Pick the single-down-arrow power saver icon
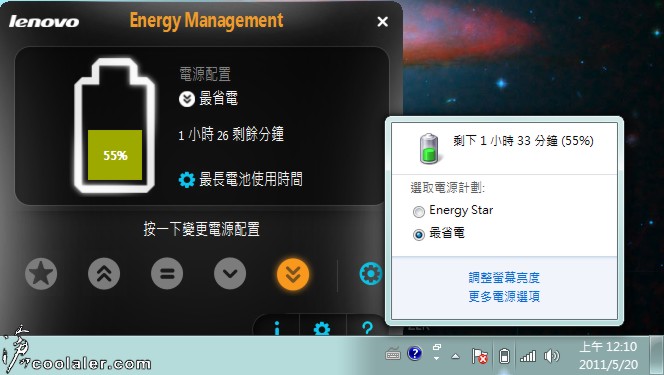Screen dimensions: 664x375 click(x=230, y=274)
